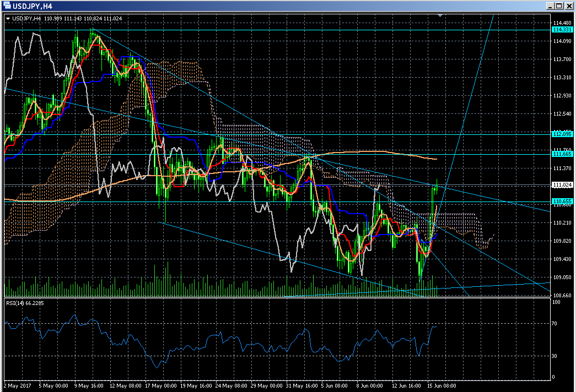Click the 111.685 price level tag
The image size is (576, 392).
(562, 154)
